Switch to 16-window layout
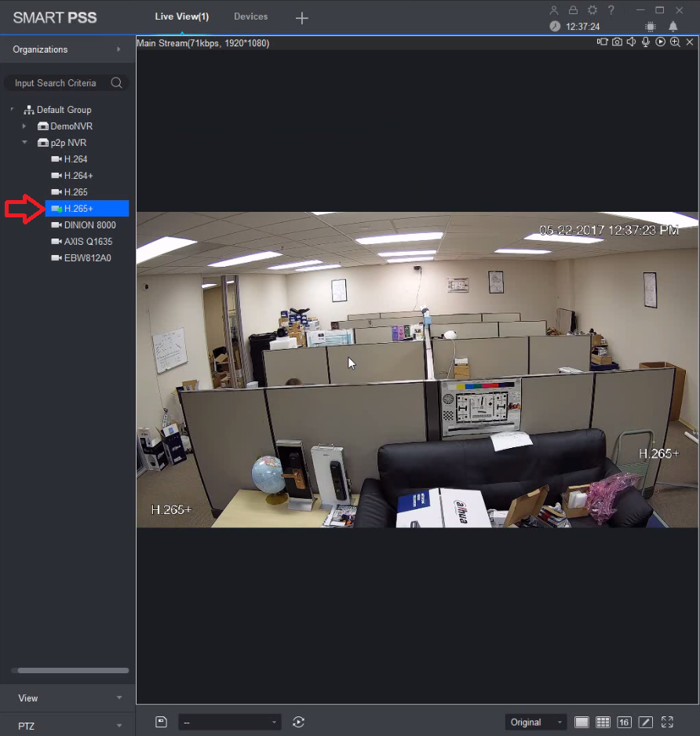The width and height of the screenshot is (700, 736). pos(624,722)
